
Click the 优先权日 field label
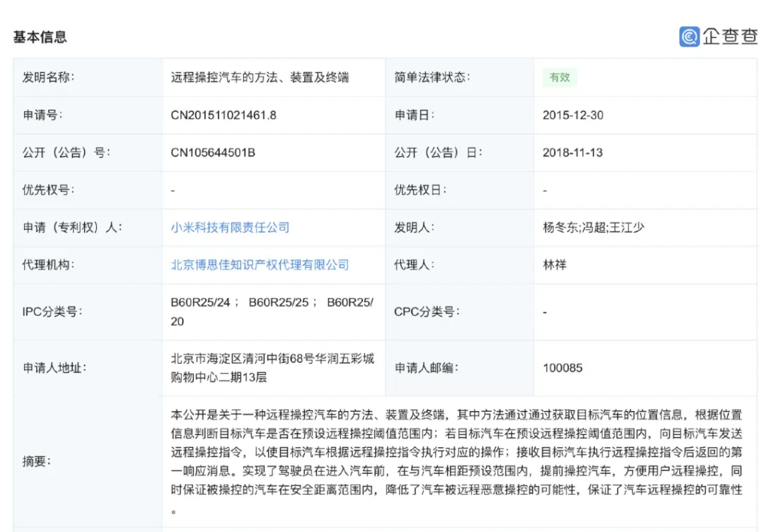(x=420, y=190)
